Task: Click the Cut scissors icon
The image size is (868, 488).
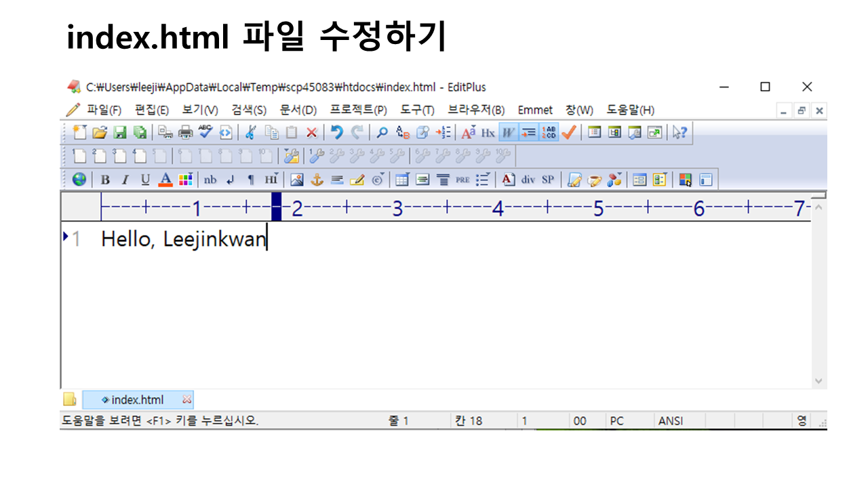Action: [x=250, y=133]
